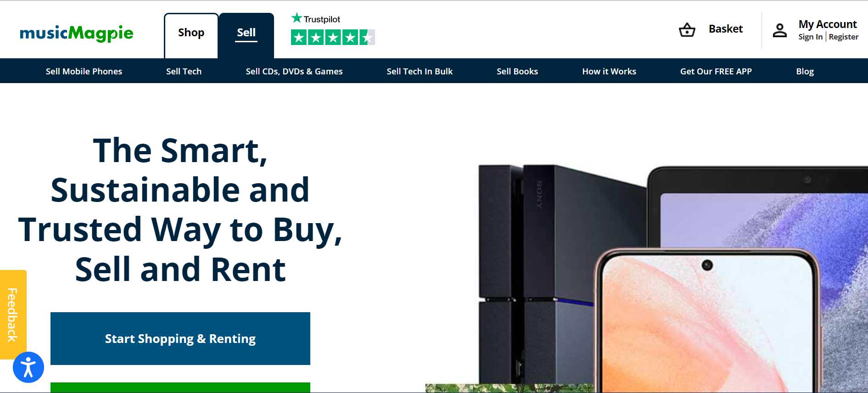The width and height of the screenshot is (868, 393).
Task: Visit the Blog link
Action: click(x=805, y=71)
